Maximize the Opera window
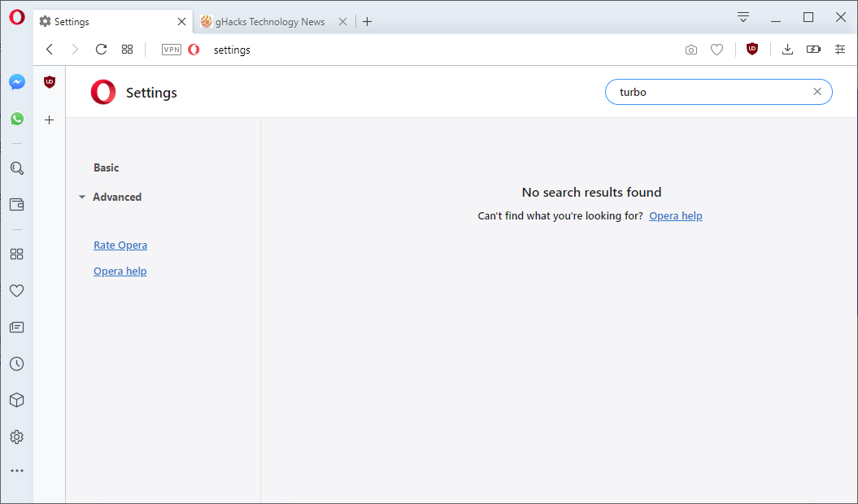Screen dimensions: 858x504 808,18
